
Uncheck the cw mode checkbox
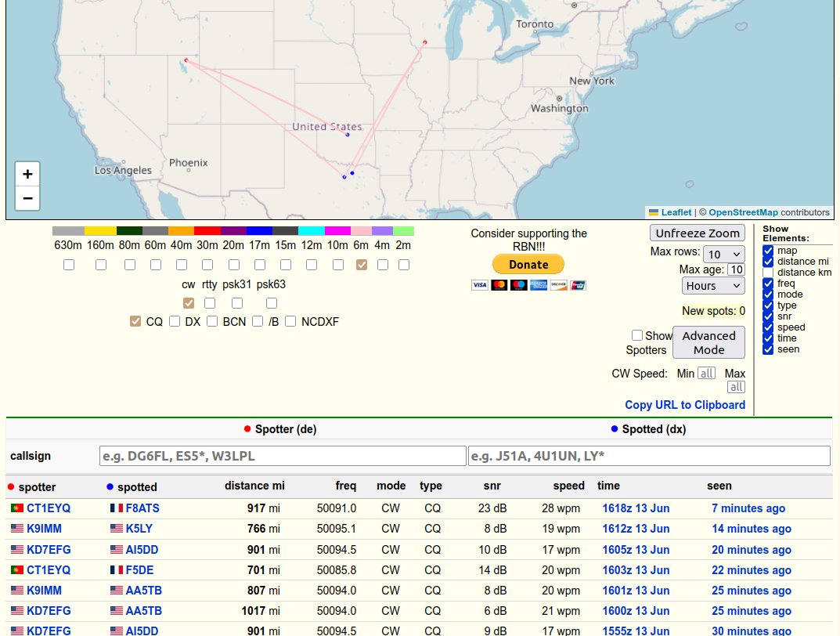tap(189, 303)
